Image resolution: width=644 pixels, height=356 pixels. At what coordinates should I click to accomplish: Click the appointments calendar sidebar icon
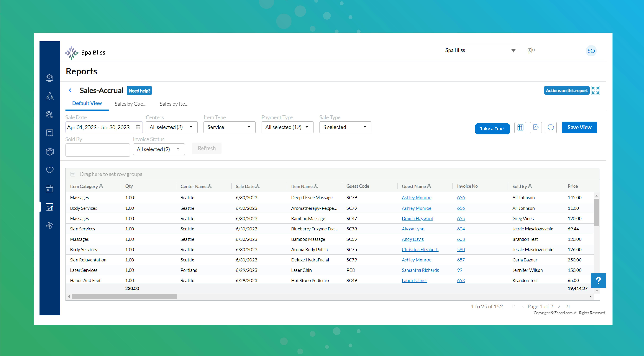point(50,189)
